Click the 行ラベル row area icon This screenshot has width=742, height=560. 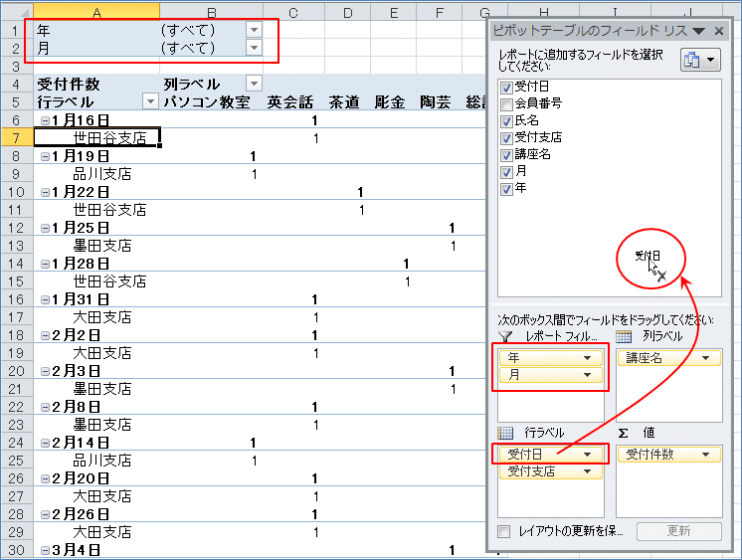point(505,433)
